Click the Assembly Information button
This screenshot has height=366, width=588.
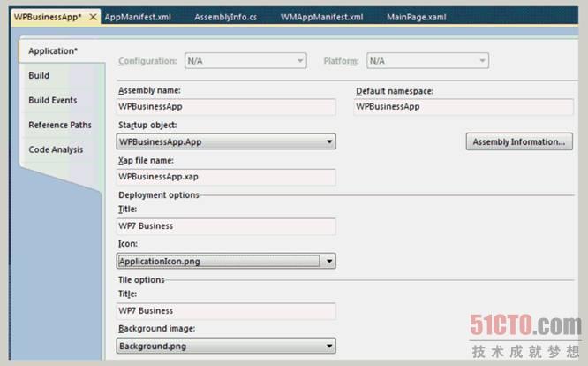519,141
